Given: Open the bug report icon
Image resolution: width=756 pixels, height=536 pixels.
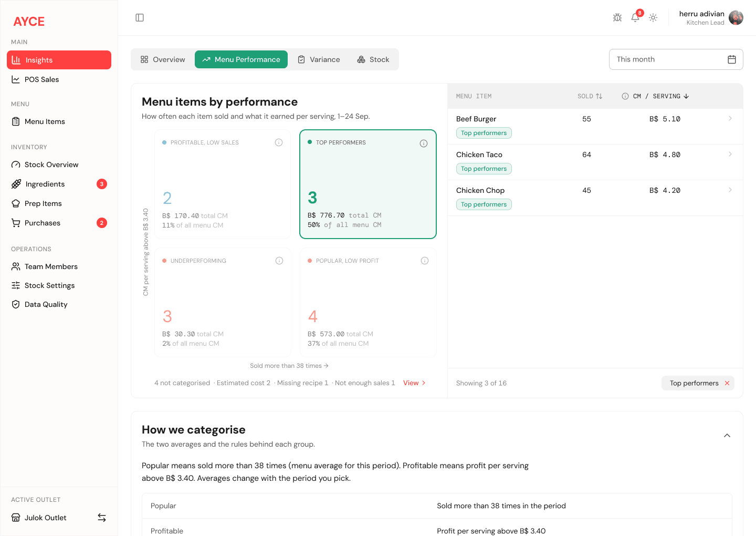Looking at the screenshot, I should coord(617,17).
